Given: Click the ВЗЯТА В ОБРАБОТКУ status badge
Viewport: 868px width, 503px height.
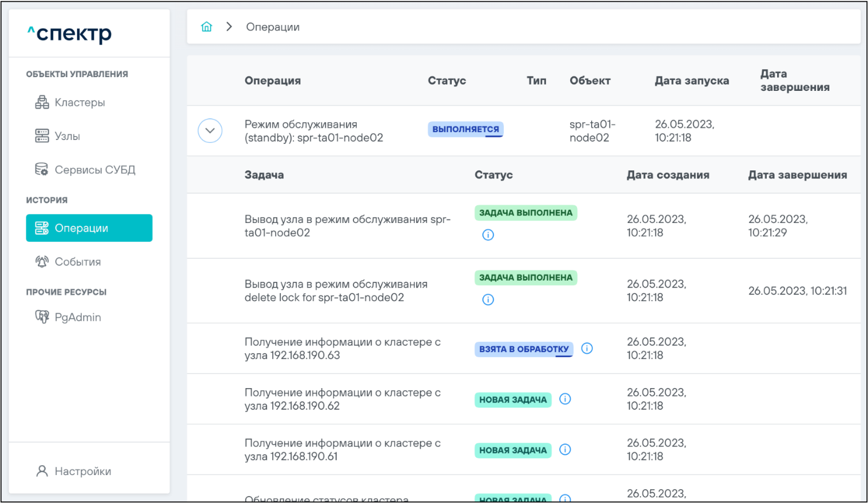Looking at the screenshot, I should click(524, 349).
